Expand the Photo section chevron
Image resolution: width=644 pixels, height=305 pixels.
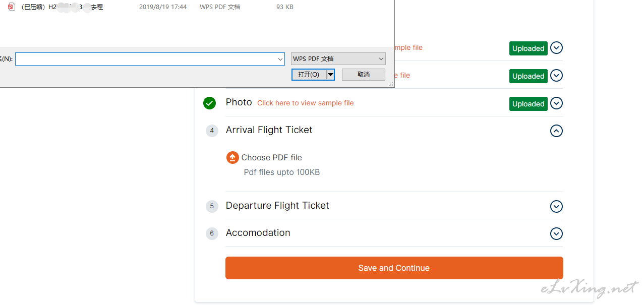pos(556,103)
